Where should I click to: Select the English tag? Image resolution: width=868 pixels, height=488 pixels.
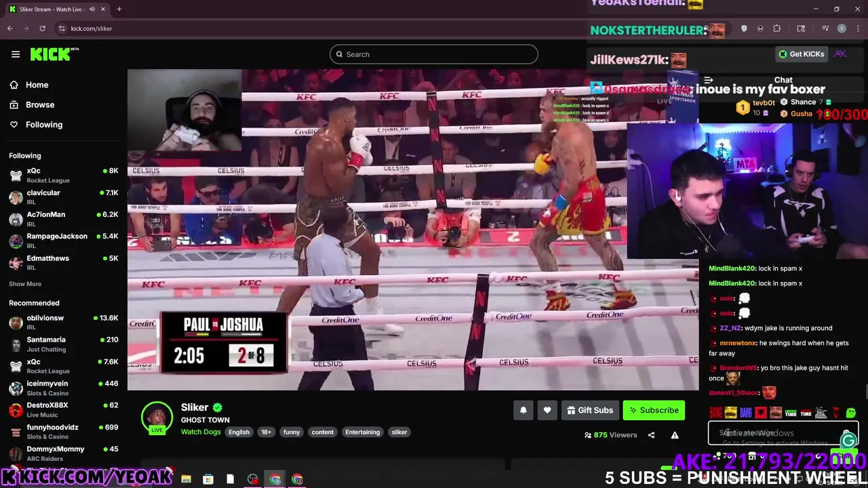click(239, 432)
